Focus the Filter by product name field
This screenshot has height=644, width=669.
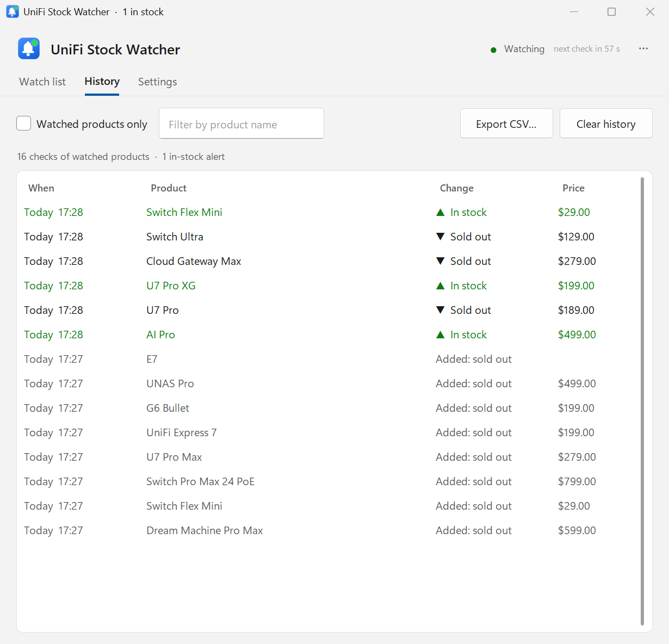click(241, 123)
